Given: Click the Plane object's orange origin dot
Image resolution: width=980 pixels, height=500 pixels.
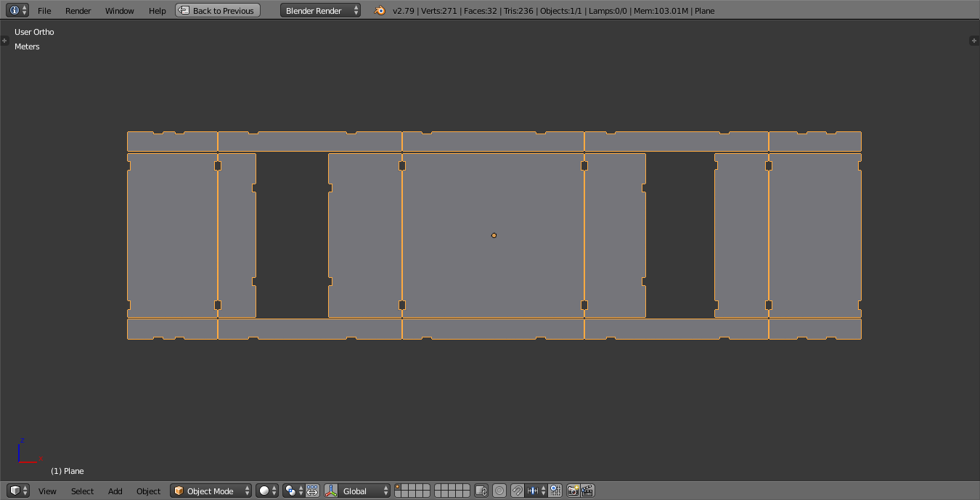Looking at the screenshot, I should point(494,235).
